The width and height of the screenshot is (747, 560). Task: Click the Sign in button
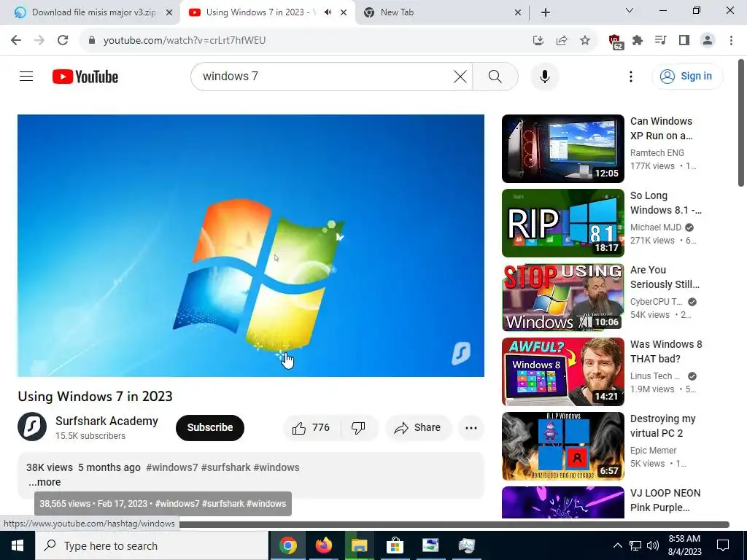[x=687, y=76]
